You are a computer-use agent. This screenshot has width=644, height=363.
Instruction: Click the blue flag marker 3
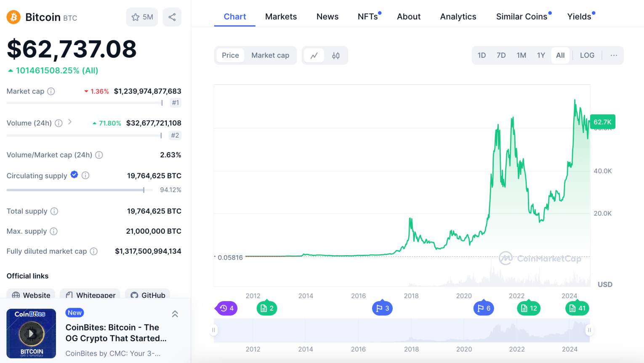[382, 308]
